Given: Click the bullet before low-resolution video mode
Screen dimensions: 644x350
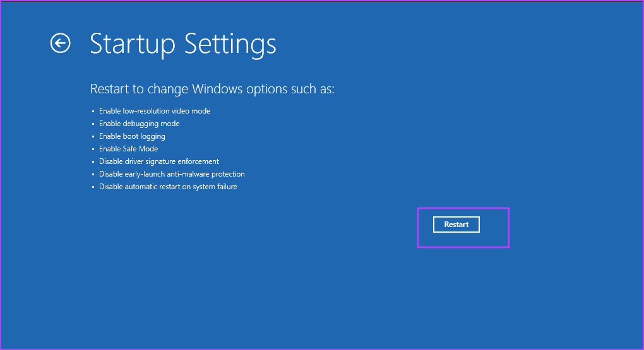Looking at the screenshot, I should pyautogui.click(x=93, y=112).
